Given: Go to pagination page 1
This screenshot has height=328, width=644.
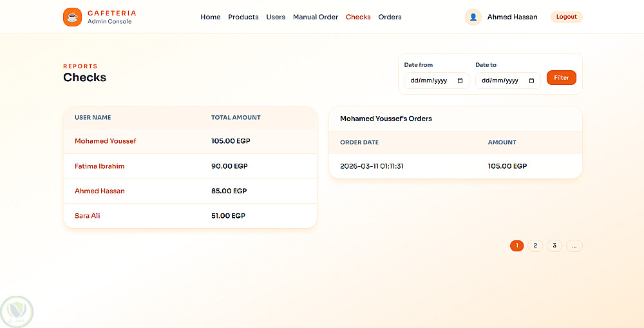Looking at the screenshot, I should [x=516, y=246].
